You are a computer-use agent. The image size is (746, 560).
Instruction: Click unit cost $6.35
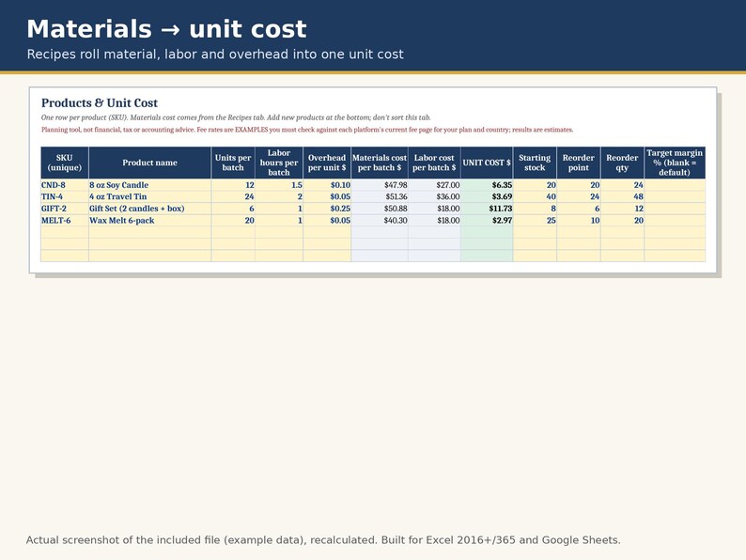(487, 185)
